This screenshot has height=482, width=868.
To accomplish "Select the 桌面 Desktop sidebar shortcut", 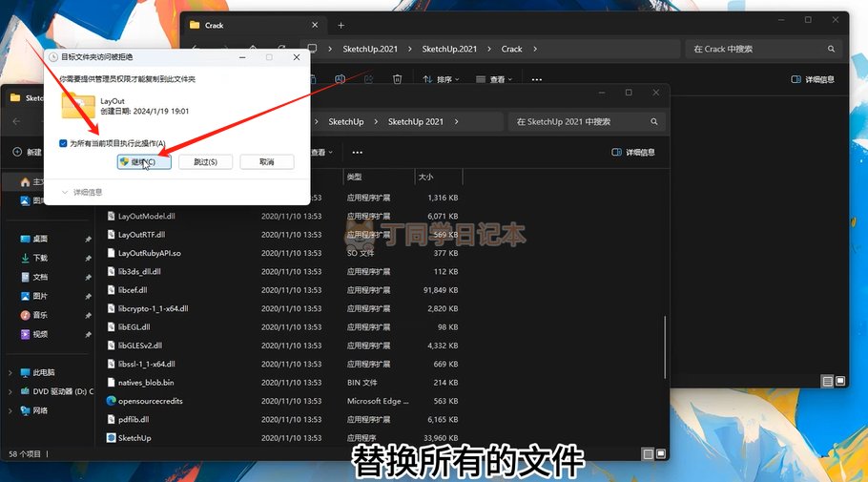I will [40, 239].
